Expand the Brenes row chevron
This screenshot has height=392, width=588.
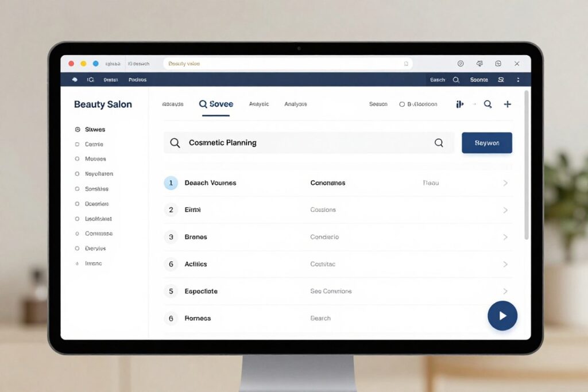(x=505, y=237)
